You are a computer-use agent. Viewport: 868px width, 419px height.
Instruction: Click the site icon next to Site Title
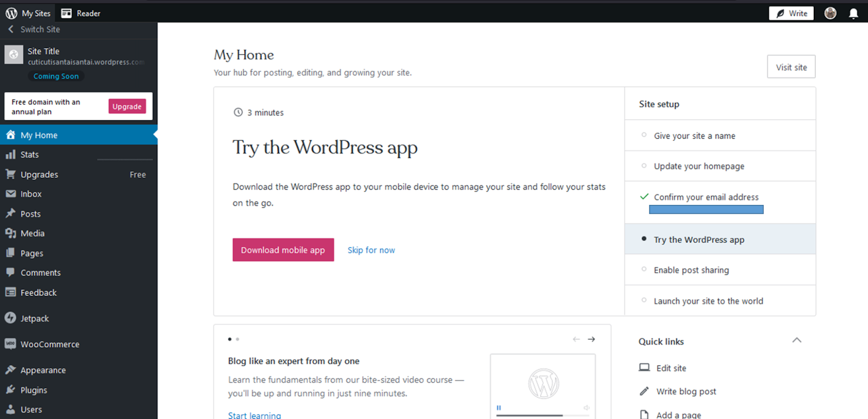tap(14, 54)
